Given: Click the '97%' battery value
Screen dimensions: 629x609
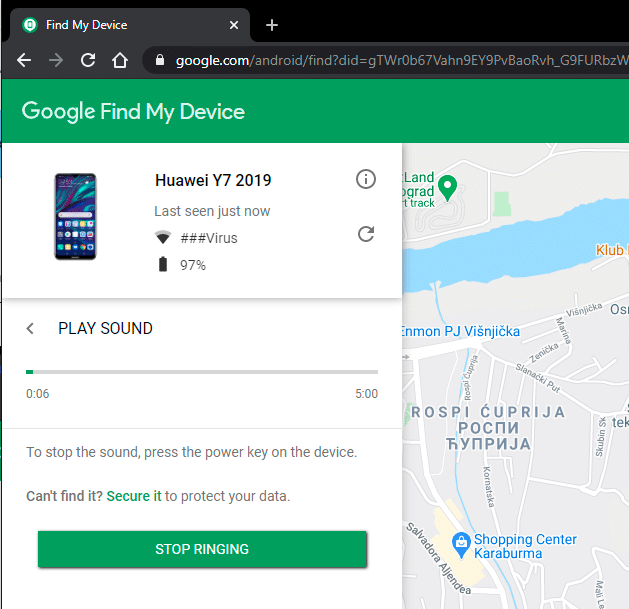Looking at the screenshot, I should [193, 265].
